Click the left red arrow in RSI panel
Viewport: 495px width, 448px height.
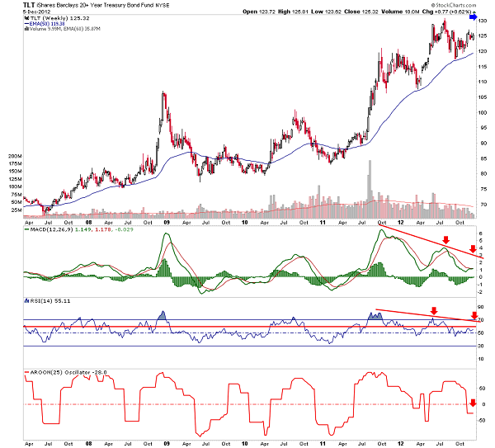431,311
